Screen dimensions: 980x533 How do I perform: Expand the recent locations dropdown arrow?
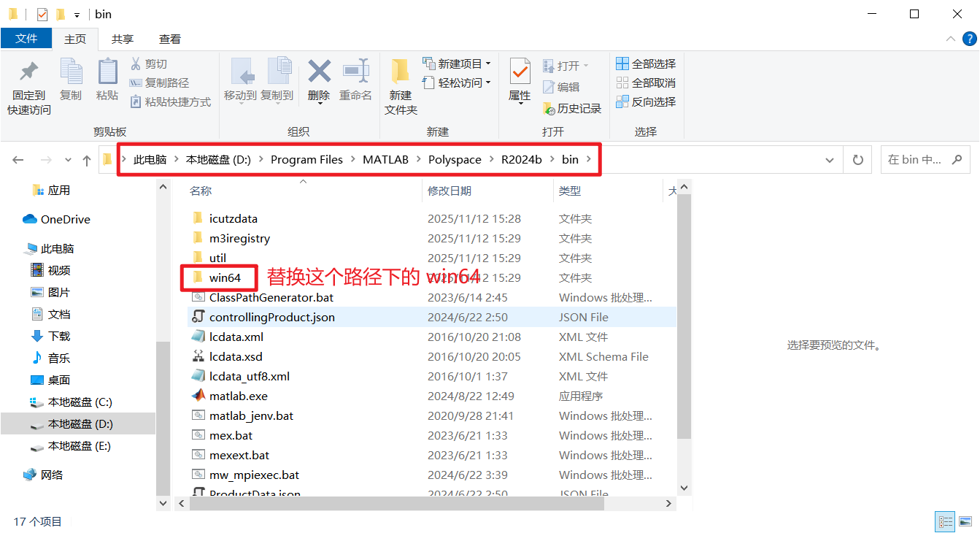pyautogui.click(x=68, y=160)
